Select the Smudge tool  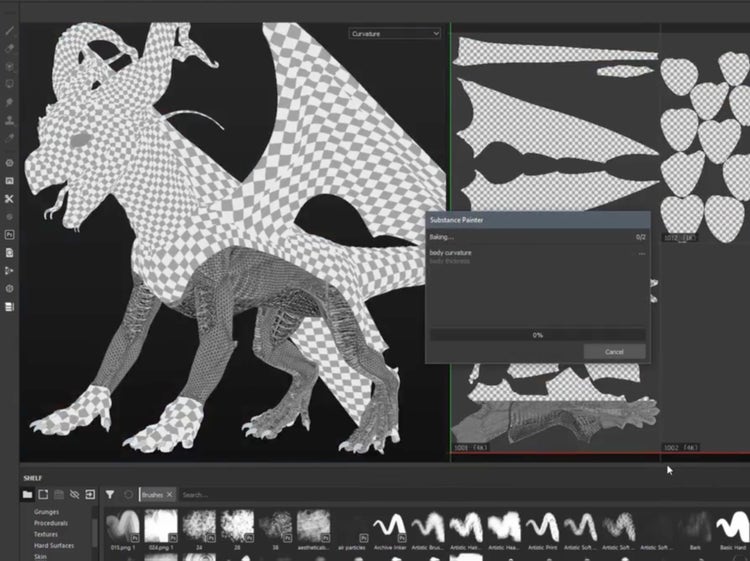pos(9,102)
